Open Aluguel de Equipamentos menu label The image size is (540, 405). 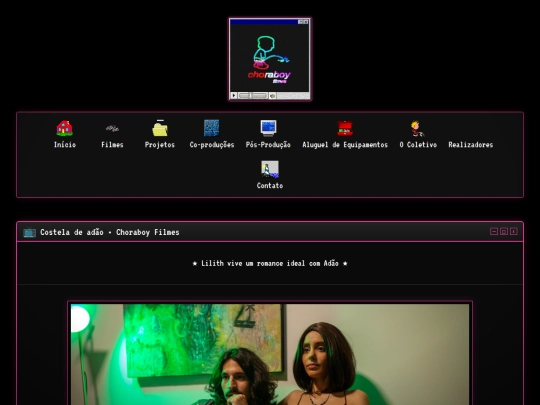coord(345,145)
